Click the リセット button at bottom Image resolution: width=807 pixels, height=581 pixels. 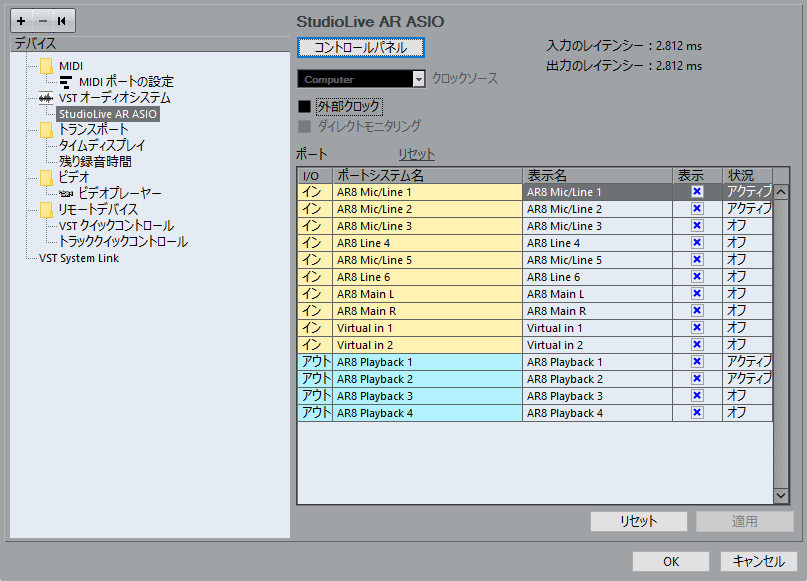[x=639, y=521]
